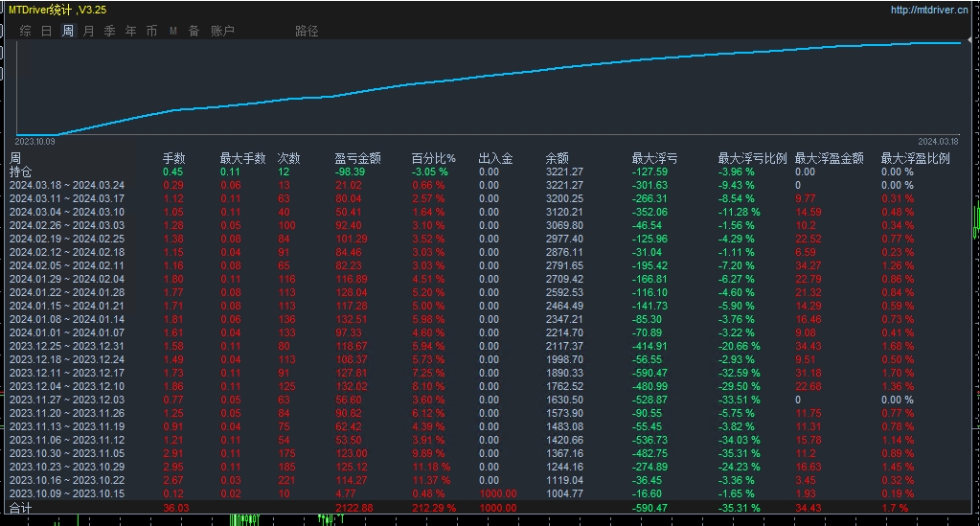Open the 月 (monthly) statistics tab
The image size is (980, 526).
88,31
